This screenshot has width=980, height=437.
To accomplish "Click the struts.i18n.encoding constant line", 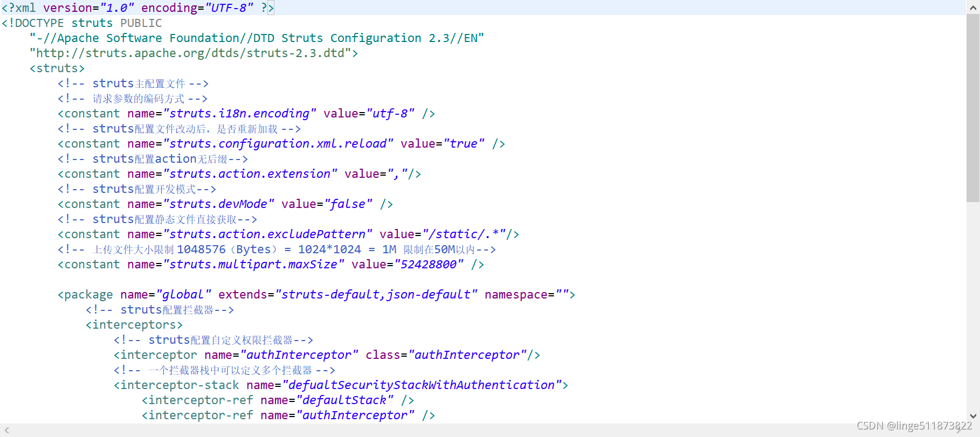I will pos(246,114).
